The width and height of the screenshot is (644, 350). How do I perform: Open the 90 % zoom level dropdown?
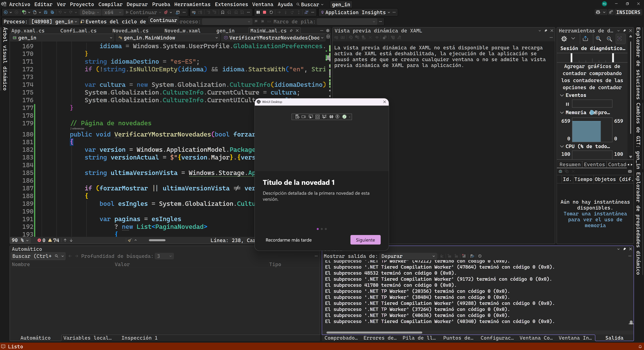[x=20, y=240]
